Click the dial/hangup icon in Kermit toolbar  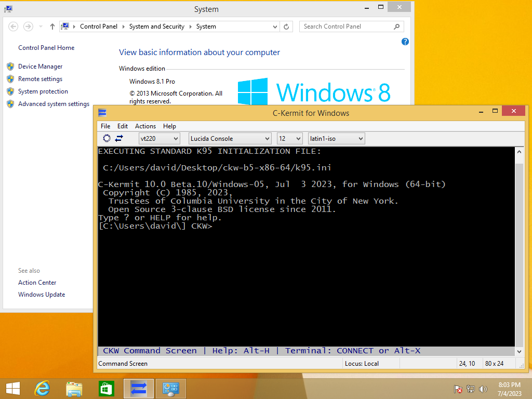(x=107, y=138)
